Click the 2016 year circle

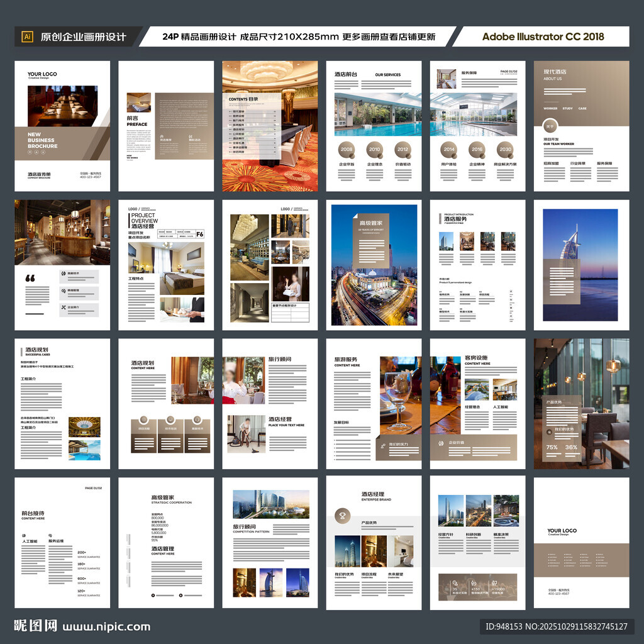(477, 150)
